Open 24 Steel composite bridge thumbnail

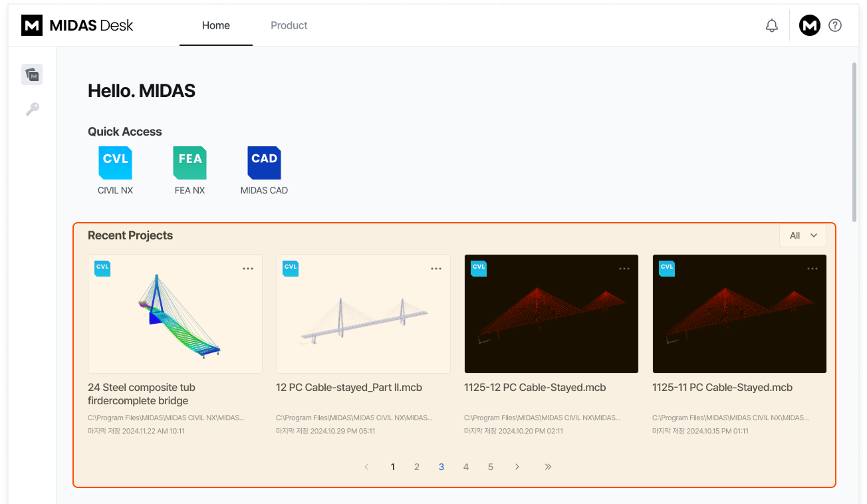pos(175,314)
